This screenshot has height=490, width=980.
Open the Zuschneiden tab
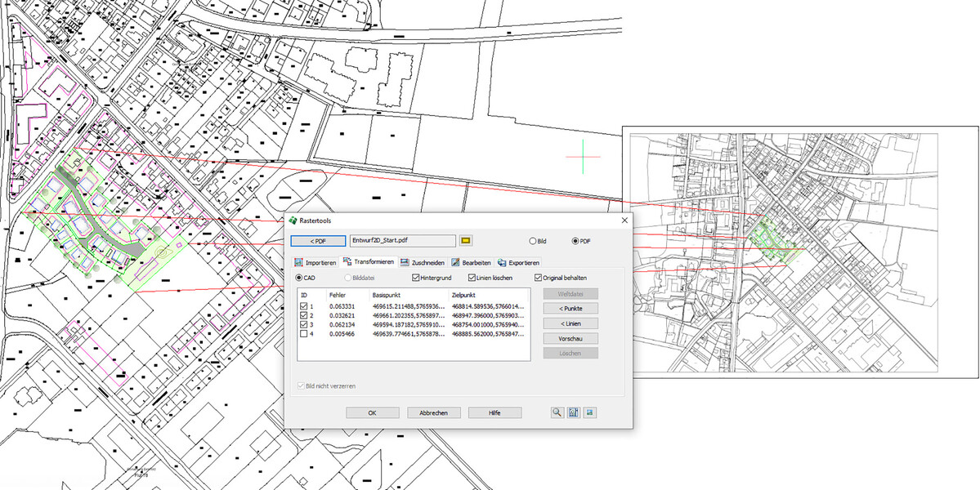(x=423, y=263)
